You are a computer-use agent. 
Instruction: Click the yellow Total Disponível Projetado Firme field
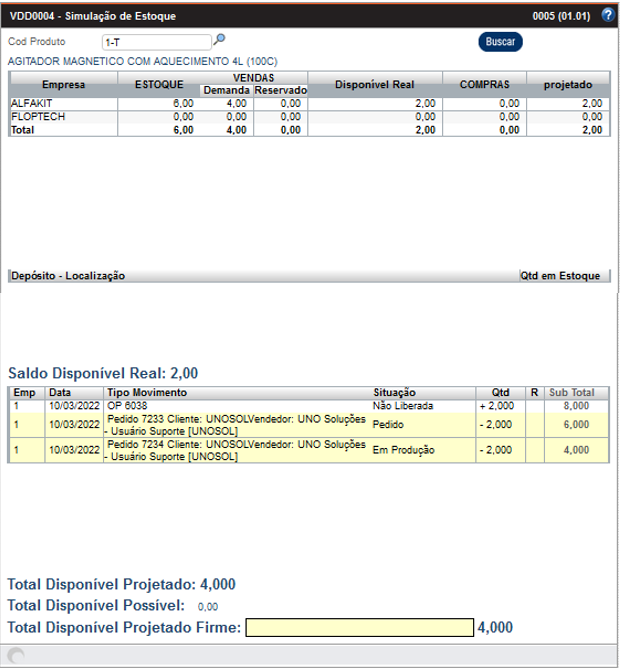tap(360, 628)
